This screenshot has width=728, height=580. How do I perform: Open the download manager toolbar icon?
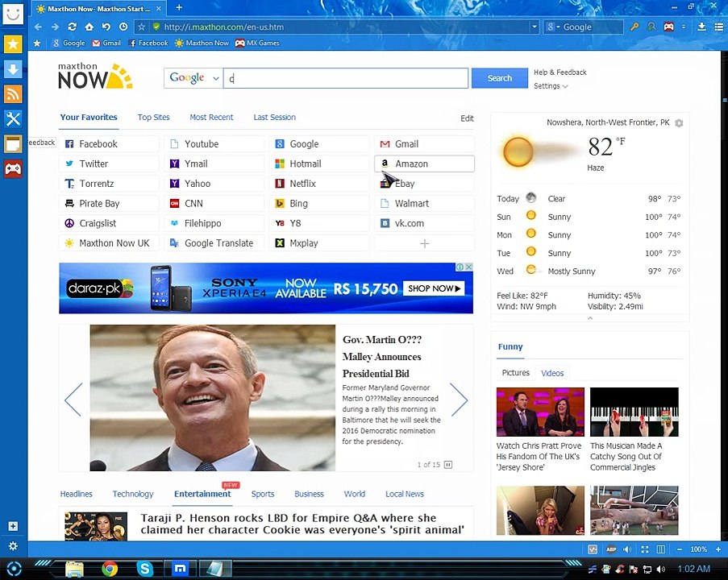pos(702,27)
